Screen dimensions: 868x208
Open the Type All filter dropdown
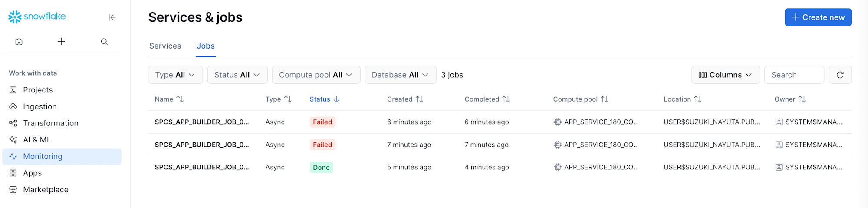[175, 75]
